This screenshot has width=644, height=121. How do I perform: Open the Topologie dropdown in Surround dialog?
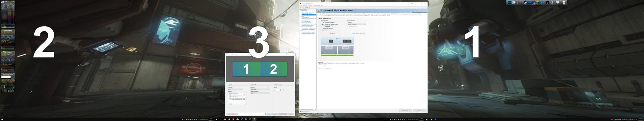235,89
